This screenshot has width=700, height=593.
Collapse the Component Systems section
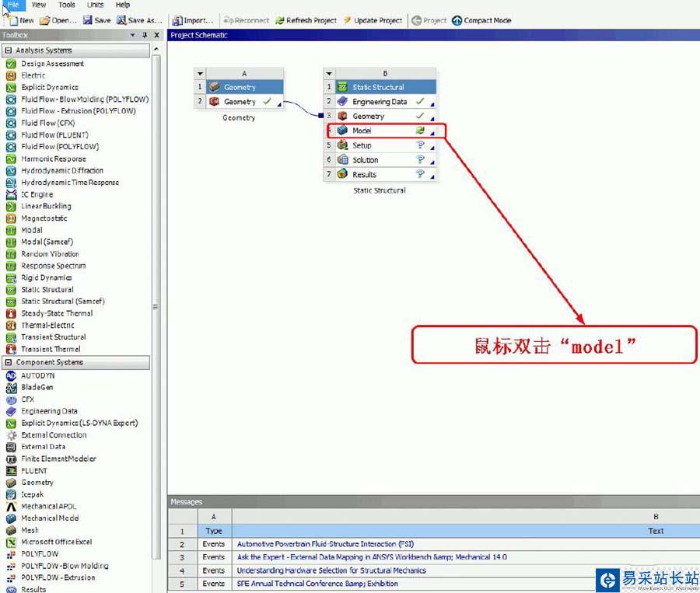pyautogui.click(x=8, y=362)
